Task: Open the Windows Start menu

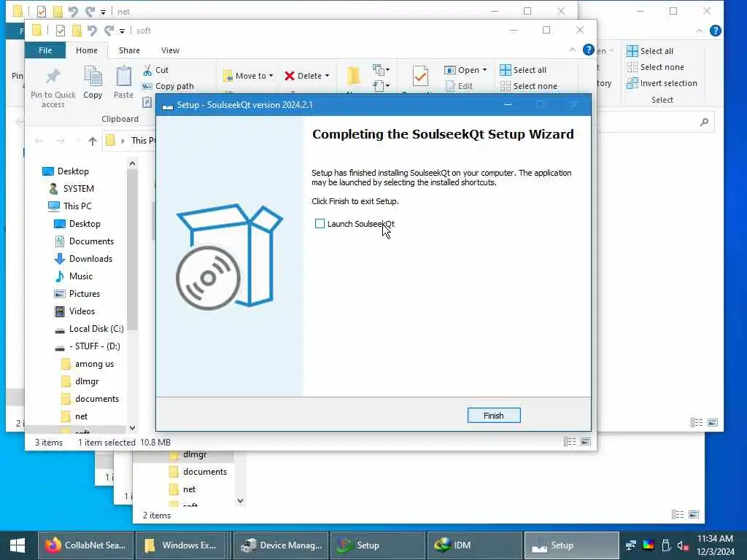Action: coord(18,545)
